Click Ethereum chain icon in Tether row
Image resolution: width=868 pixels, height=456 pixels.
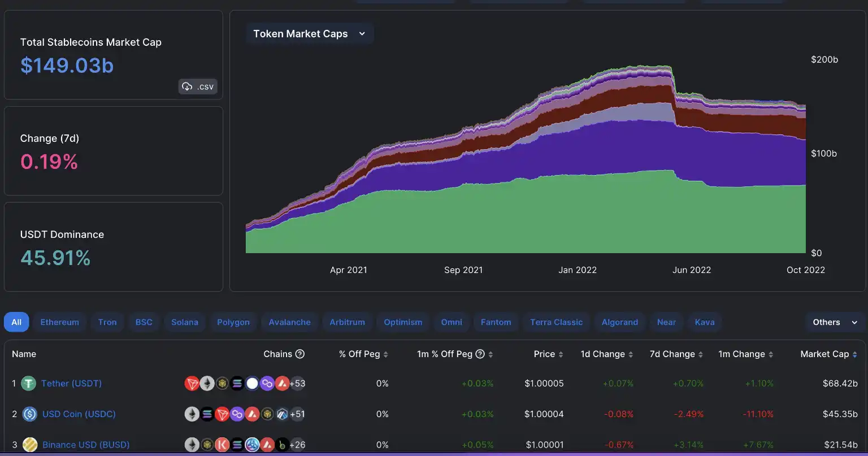207,384
